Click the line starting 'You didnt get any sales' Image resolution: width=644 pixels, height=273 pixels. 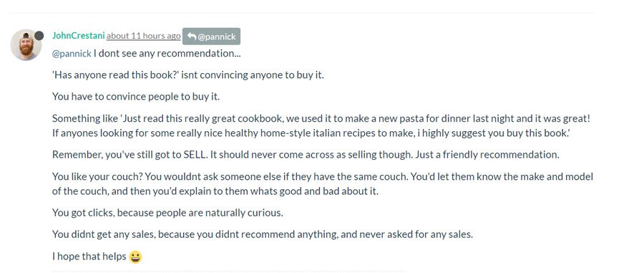pyautogui.click(x=263, y=234)
